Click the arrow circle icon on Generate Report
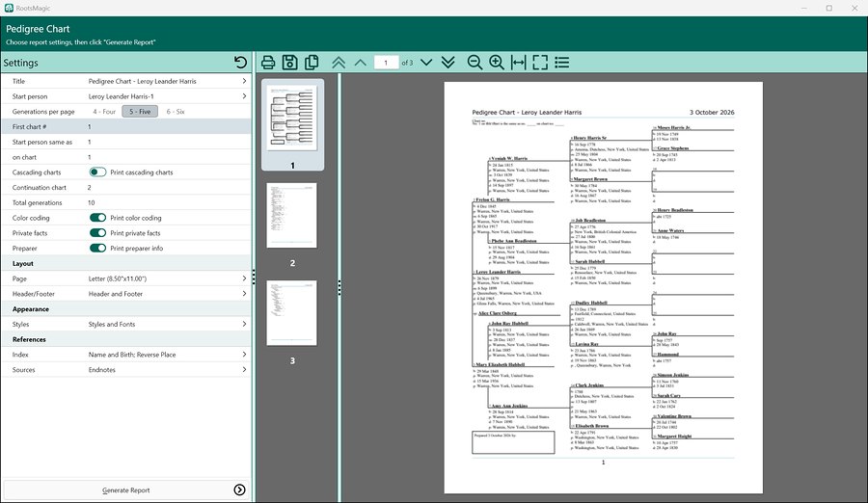 (x=240, y=490)
